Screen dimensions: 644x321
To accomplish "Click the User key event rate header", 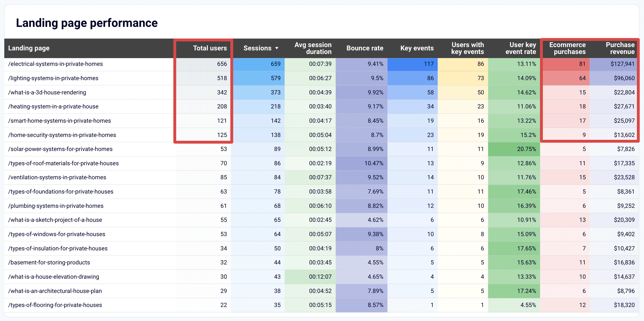I will pos(521,48).
